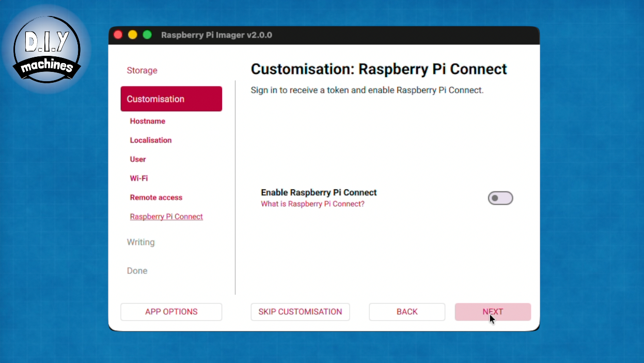The width and height of the screenshot is (644, 363).
Task: Choose SKIP CUSTOMISATION
Action: pyautogui.click(x=300, y=312)
